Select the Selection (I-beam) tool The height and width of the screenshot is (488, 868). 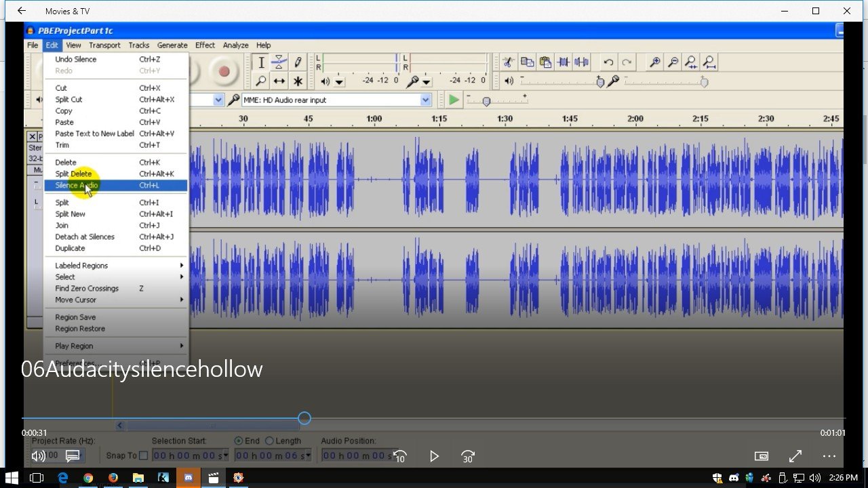click(261, 62)
